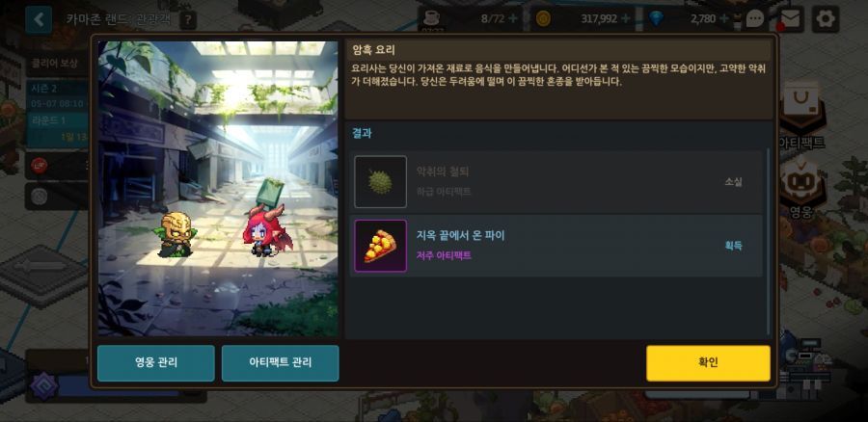Open the chat speech bubble icon
Screen dimensions: 868x422
[755, 19]
